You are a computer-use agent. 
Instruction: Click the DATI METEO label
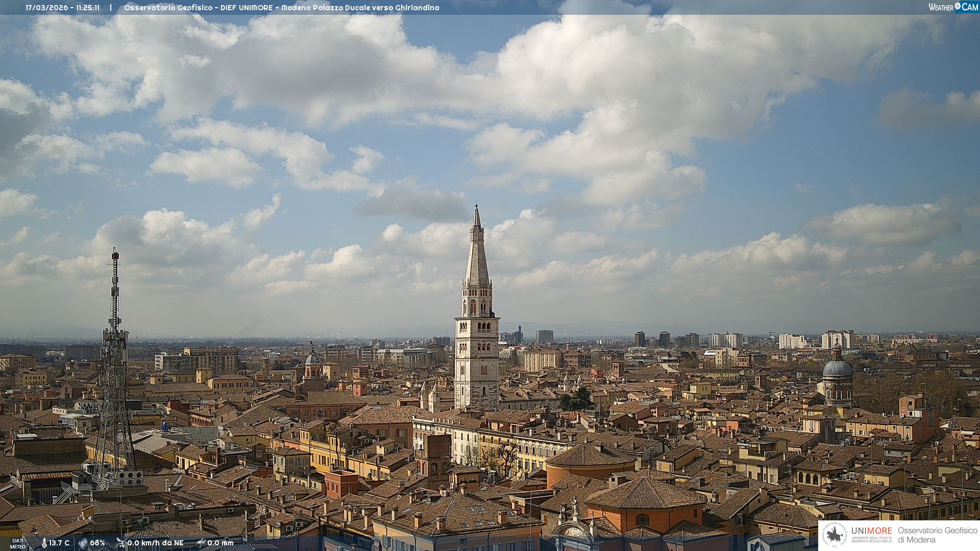(18, 543)
